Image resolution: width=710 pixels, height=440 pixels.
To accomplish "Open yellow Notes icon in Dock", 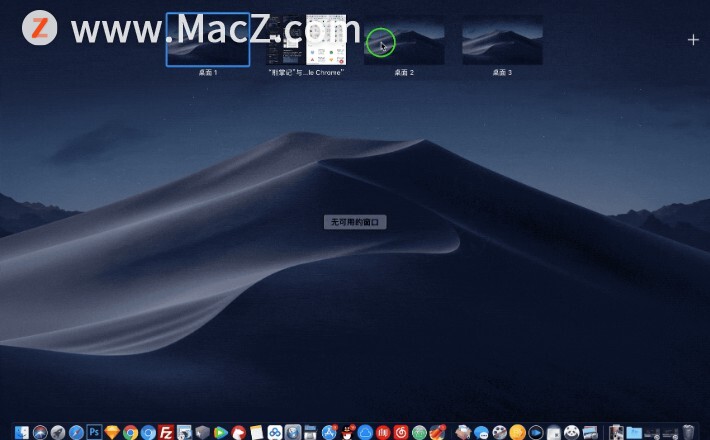I will (x=256, y=433).
